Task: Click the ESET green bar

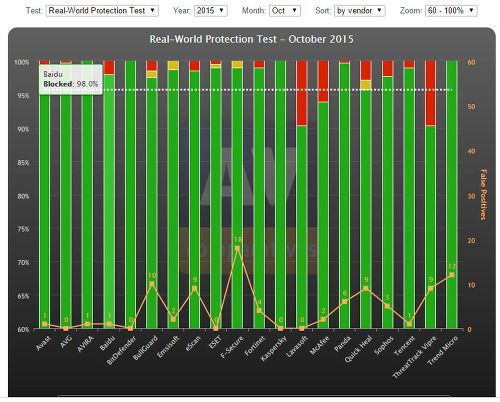Action: click(x=216, y=198)
